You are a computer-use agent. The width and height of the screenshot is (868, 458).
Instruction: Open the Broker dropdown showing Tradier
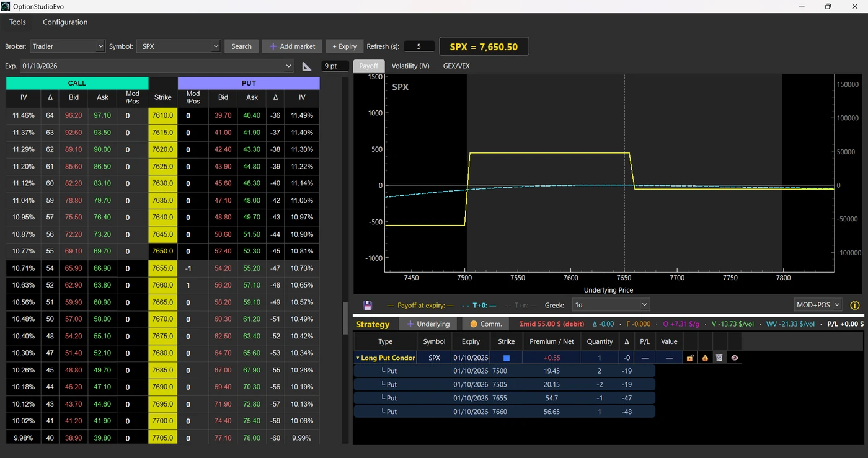(68, 46)
